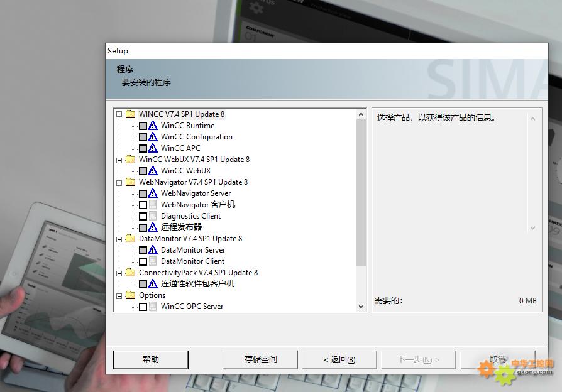Select the Options folder label
This screenshot has width=562, height=392.
pyautogui.click(x=152, y=295)
